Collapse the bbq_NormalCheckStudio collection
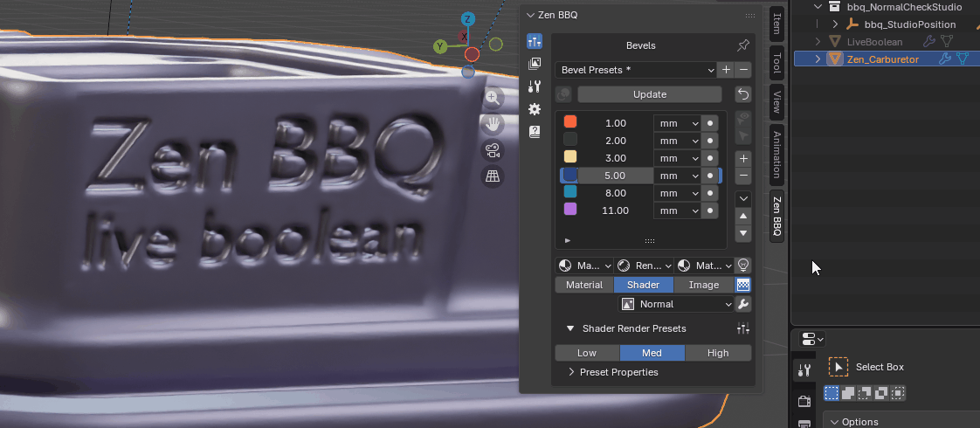 point(818,7)
